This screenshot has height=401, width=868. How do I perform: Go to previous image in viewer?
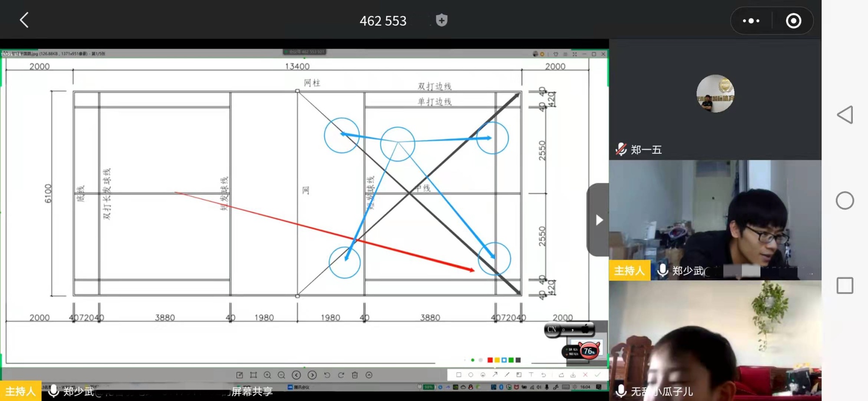(296, 375)
